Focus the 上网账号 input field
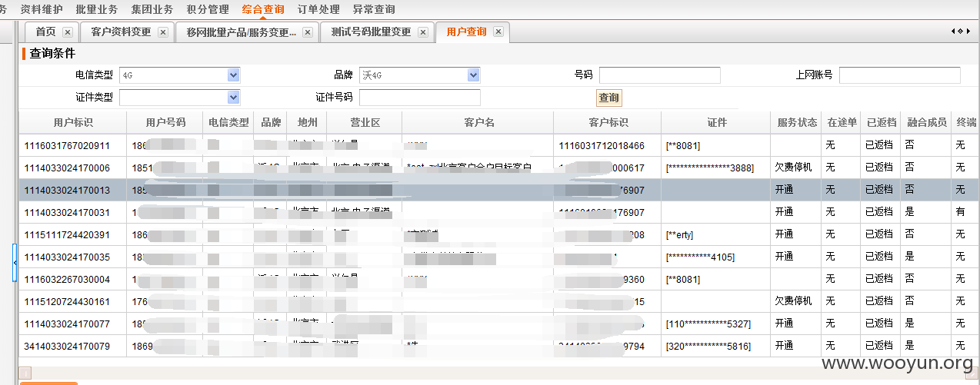This screenshot has width=980, height=385. 900,75
